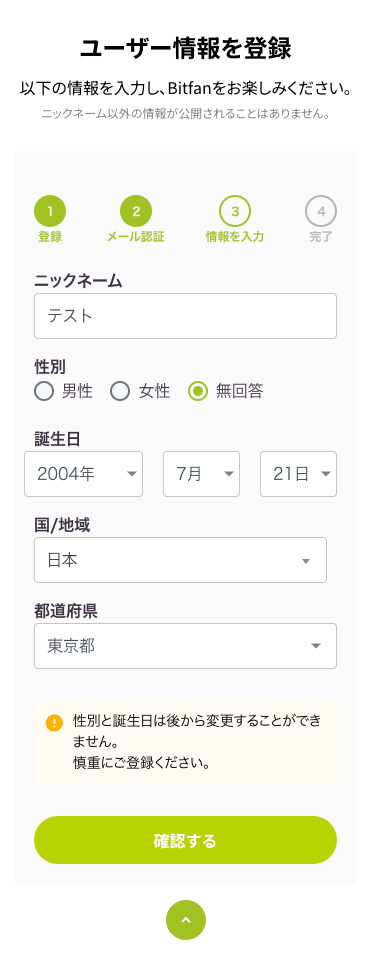Click the step 1 登録 circle icon

coord(50,212)
